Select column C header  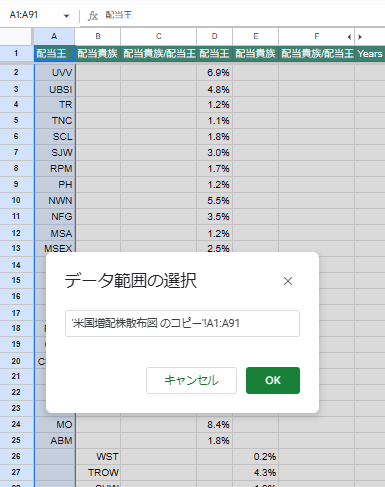(x=159, y=36)
